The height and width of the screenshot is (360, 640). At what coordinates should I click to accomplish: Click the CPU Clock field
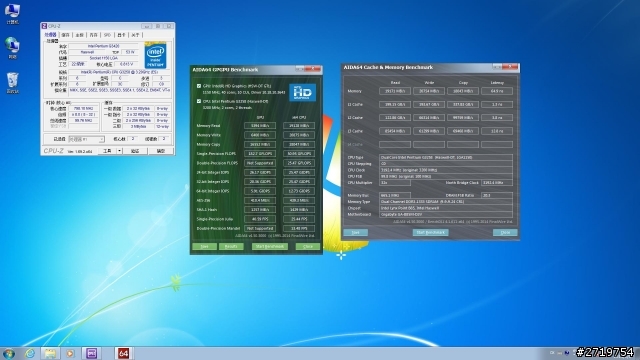tap(446, 170)
